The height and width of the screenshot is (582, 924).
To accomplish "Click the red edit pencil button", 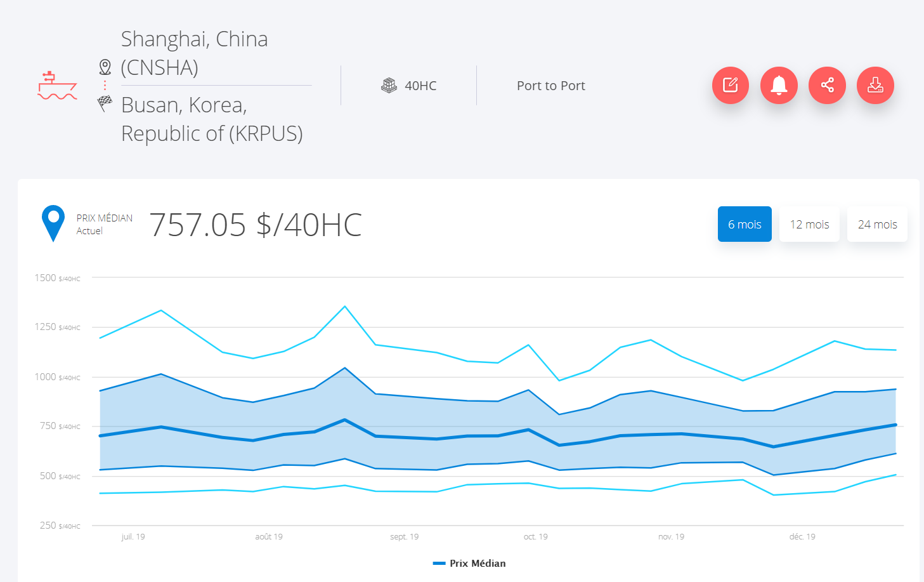I will click(x=731, y=85).
